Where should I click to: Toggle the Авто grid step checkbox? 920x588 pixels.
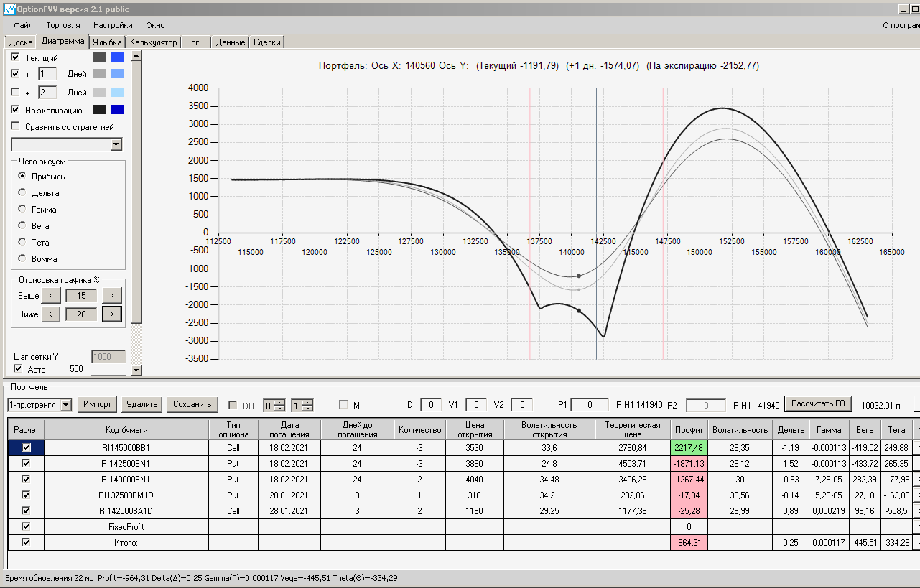click(19, 369)
